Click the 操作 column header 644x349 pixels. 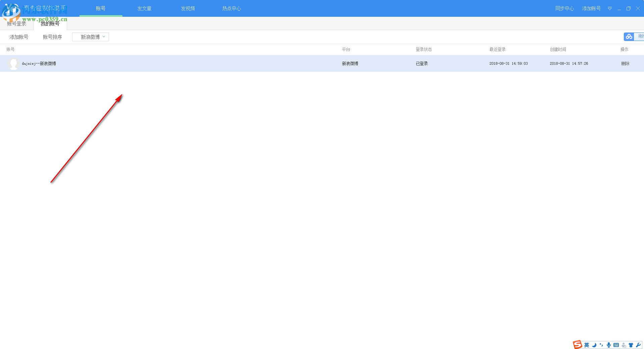(x=624, y=49)
